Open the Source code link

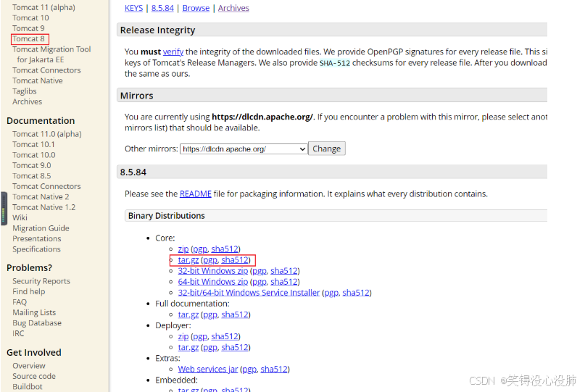(34, 376)
